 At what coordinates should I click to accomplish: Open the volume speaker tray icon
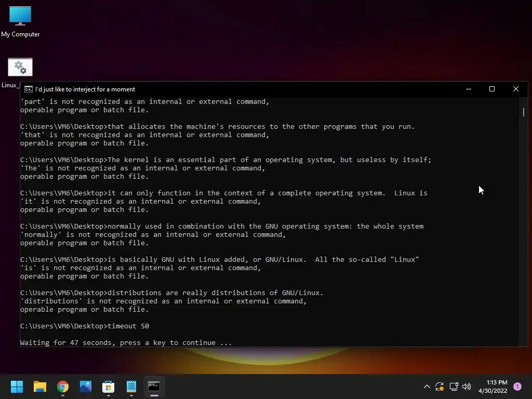(x=467, y=387)
